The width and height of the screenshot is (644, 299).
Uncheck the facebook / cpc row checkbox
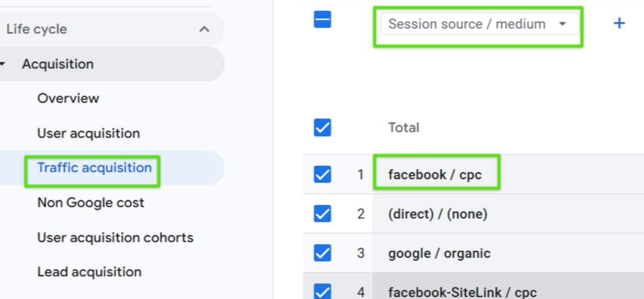point(322,174)
